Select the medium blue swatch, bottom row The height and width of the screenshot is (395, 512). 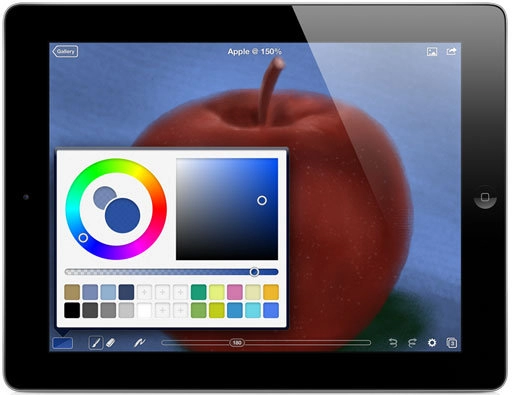[x=235, y=310]
